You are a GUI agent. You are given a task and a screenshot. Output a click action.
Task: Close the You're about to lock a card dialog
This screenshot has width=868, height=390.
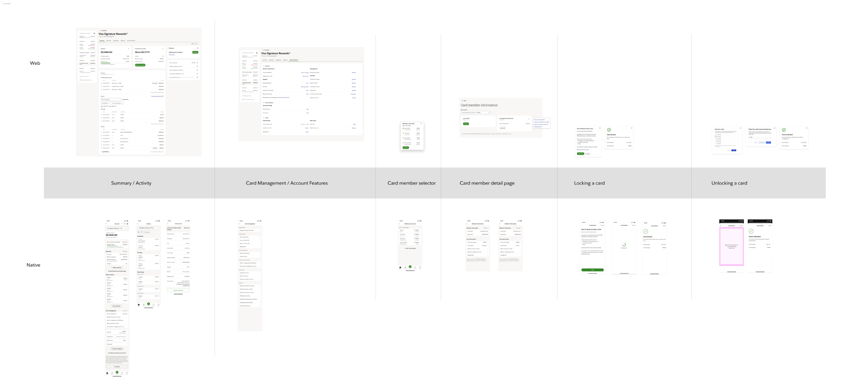[x=599, y=128]
